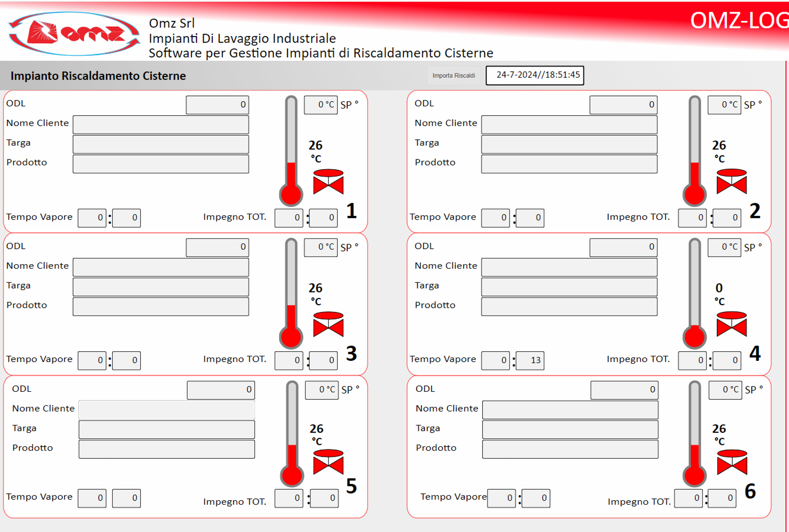Focus the Targa field of tank 2
The image size is (789, 532).
[x=569, y=144]
